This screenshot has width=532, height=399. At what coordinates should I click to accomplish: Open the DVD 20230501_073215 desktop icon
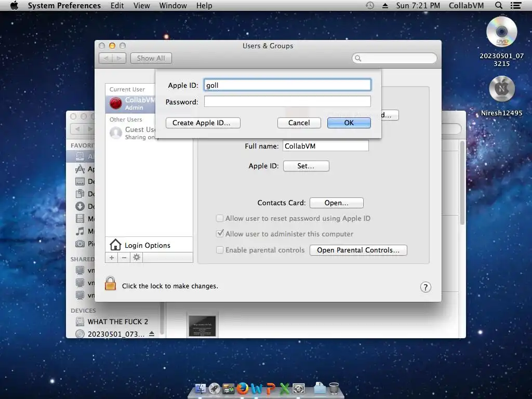click(x=501, y=32)
